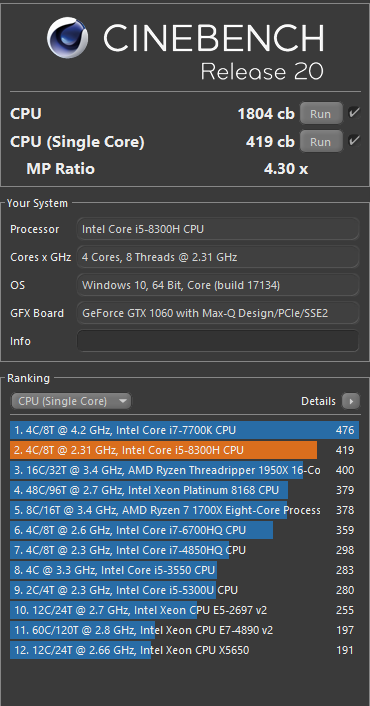Select the Xeon X5650 ranking entry
Screen dimensions: 370x706
(x=185, y=650)
